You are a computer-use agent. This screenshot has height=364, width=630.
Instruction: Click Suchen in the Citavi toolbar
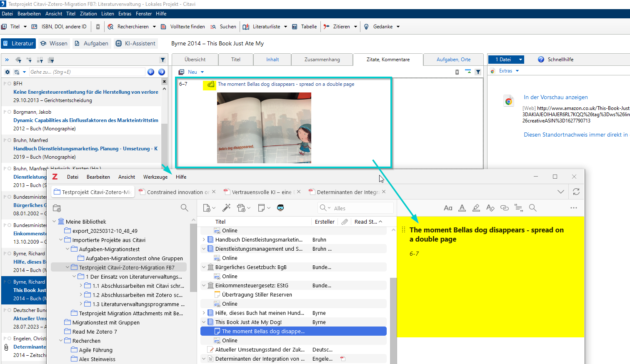coord(223,27)
